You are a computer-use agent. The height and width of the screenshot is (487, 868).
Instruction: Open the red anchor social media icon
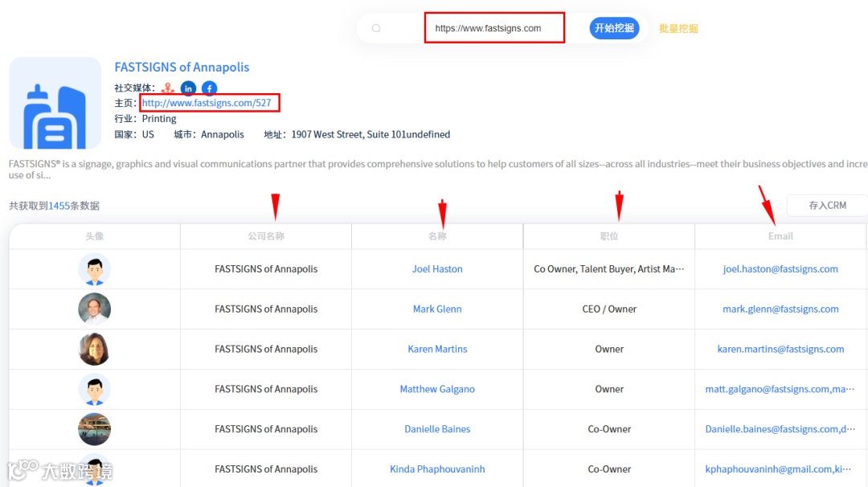[167, 88]
